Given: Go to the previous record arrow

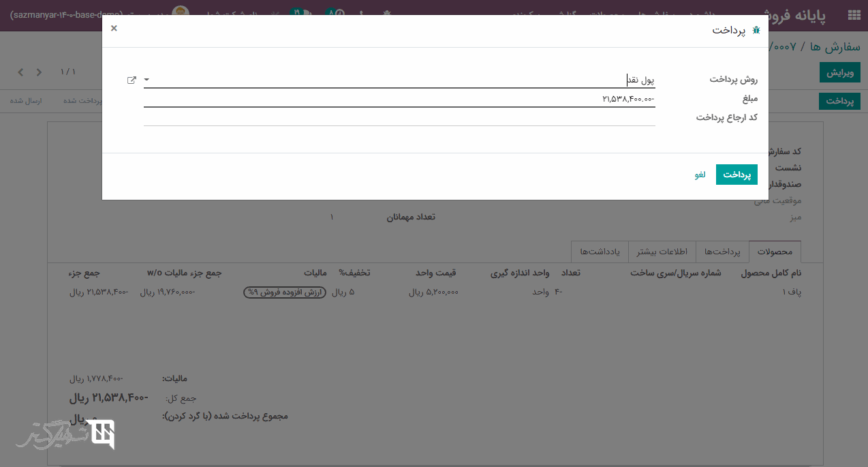Looking at the screenshot, I should coord(20,72).
